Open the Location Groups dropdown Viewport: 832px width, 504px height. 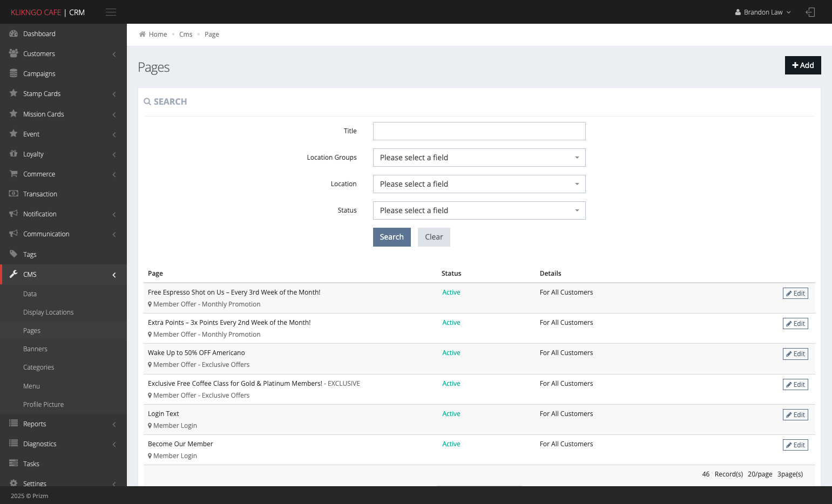click(x=479, y=158)
